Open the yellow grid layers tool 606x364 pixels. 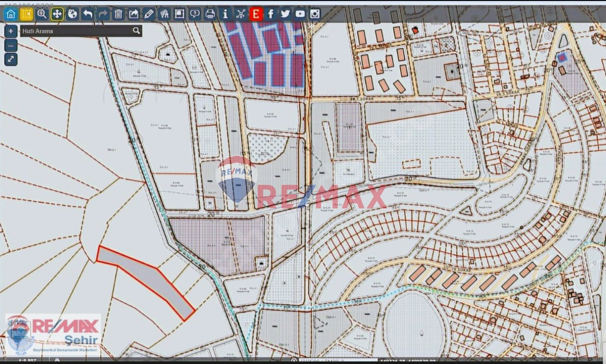pos(26,14)
